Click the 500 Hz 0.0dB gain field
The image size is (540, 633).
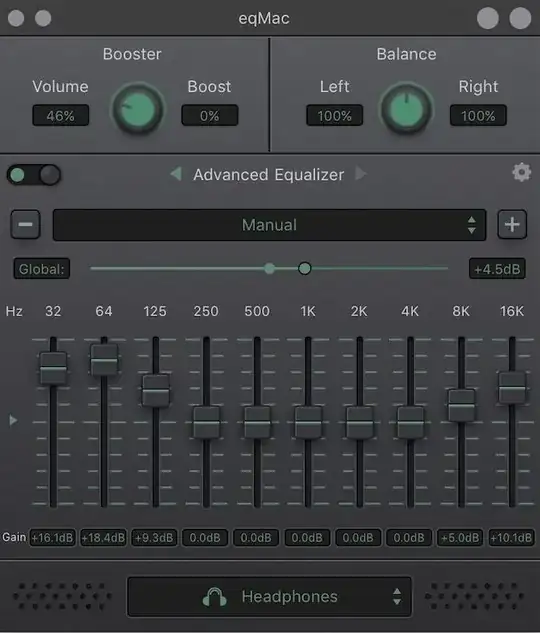point(256,538)
